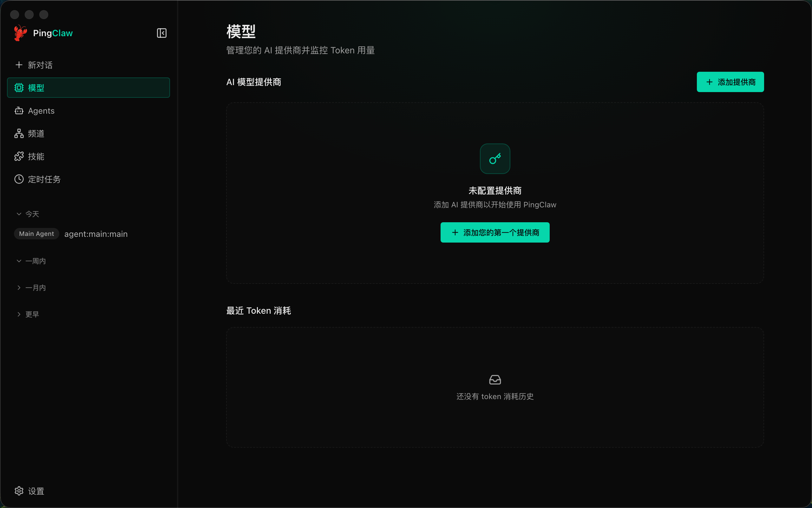Screen dimensions: 812x508
Task: Click the subtitle 管理您的 AI 提供商并监控 Token 用量
Action: pyautogui.click(x=301, y=50)
